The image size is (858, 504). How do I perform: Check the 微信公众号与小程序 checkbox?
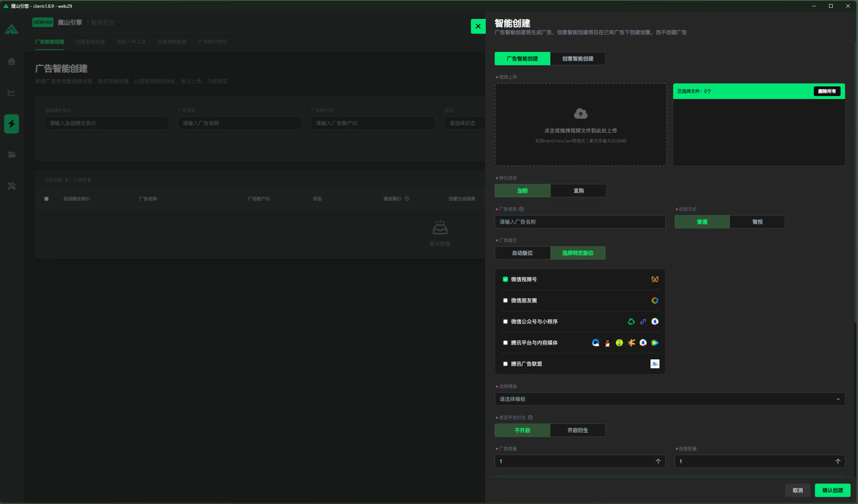click(505, 322)
